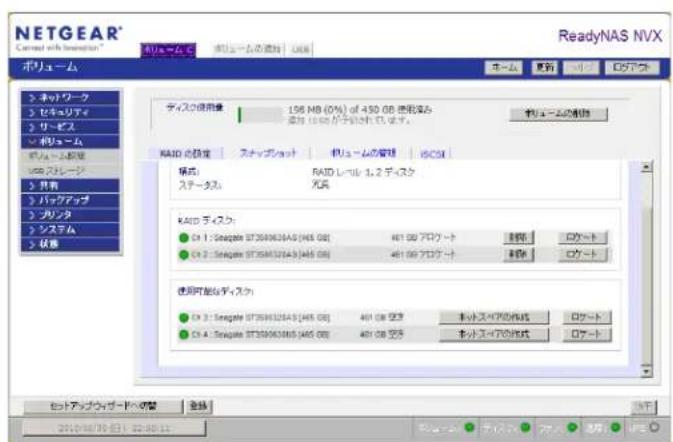Expand the サービス sidebar menu
The image size is (673, 442).
tap(70, 127)
